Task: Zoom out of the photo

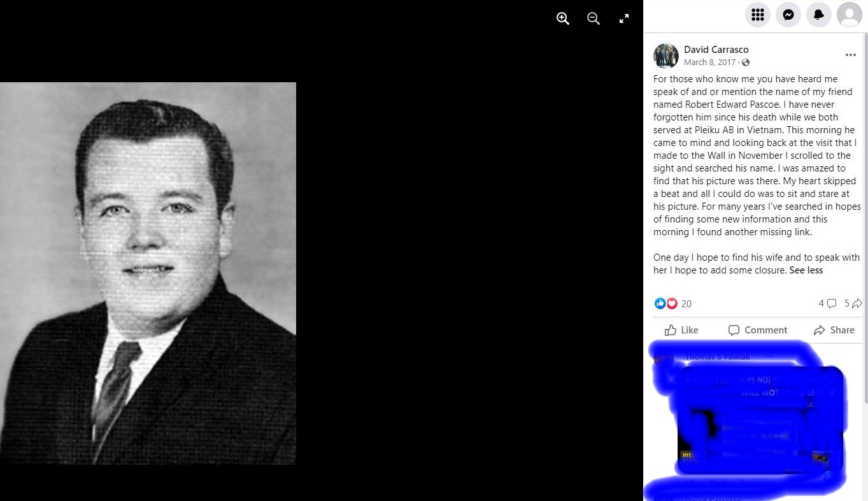Action: pyautogui.click(x=594, y=18)
